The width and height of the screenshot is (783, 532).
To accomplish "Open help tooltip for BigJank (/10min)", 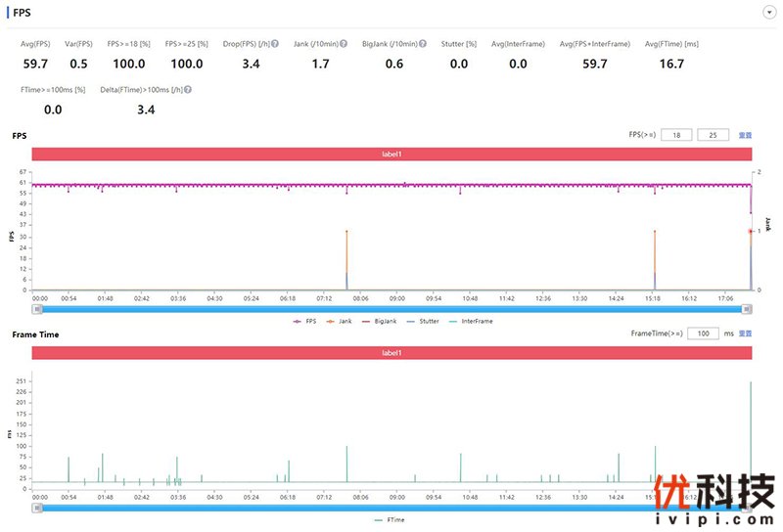I will click(423, 44).
